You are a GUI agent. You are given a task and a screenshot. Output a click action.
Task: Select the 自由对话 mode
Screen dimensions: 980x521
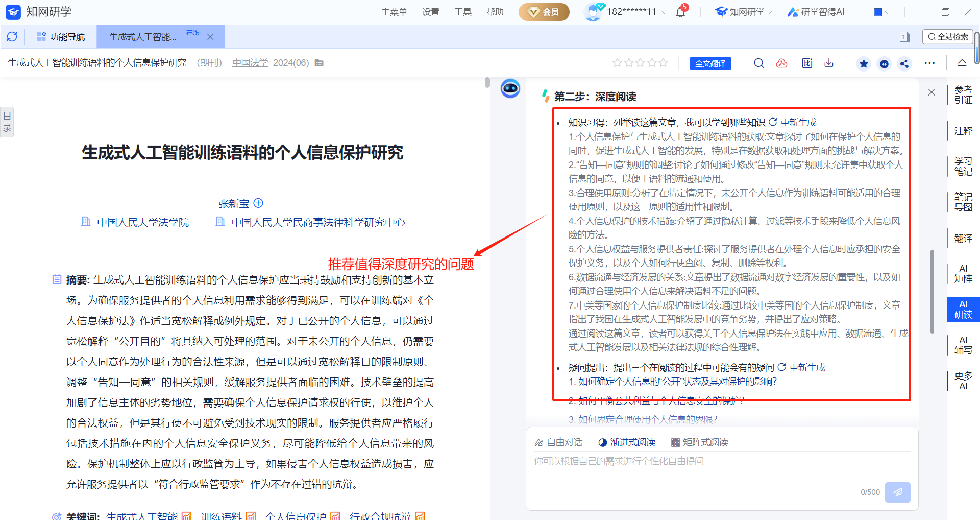pyautogui.click(x=558, y=442)
